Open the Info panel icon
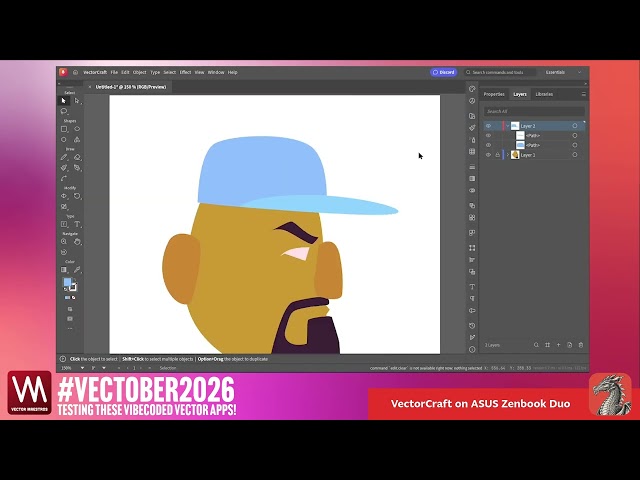 472,349
